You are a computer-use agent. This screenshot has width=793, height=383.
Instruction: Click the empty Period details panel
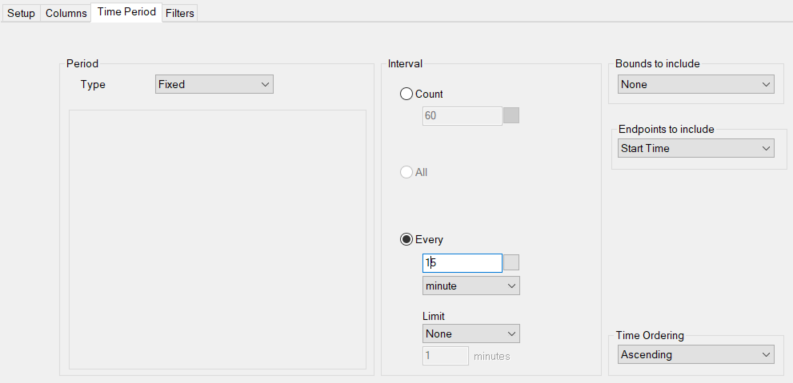[x=217, y=240]
